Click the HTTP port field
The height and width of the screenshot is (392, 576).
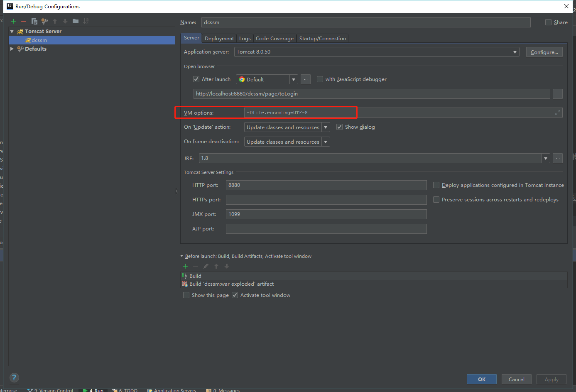click(x=326, y=185)
